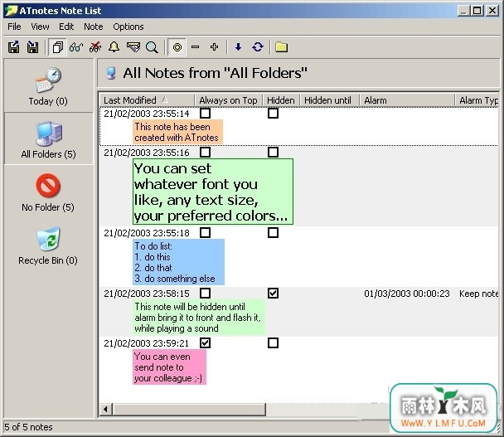The width and height of the screenshot is (504, 437).
Task: Click the Hidden until column header
Action: pos(329,100)
